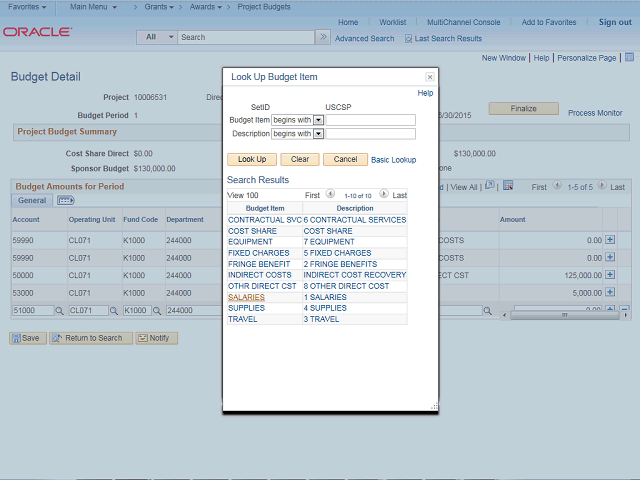Image resolution: width=640 pixels, height=480 pixels.
Task: Click the download grid to spreadsheet icon
Action: click(x=507, y=186)
